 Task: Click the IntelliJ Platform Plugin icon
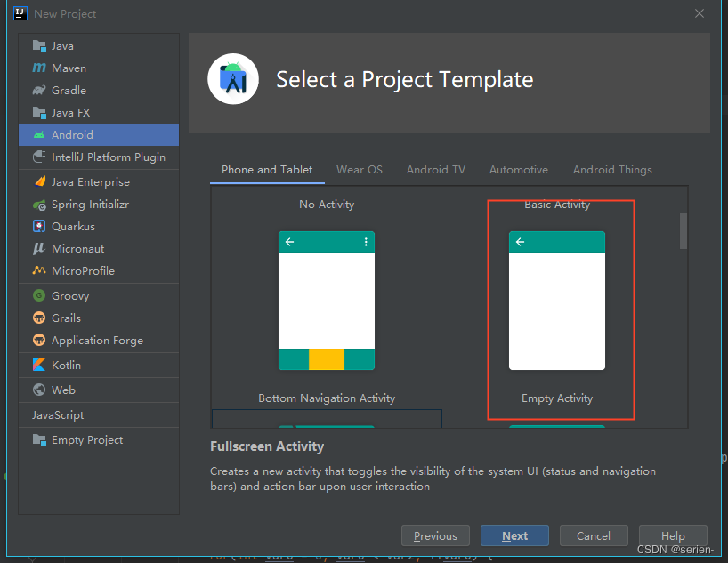pos(39,157)
